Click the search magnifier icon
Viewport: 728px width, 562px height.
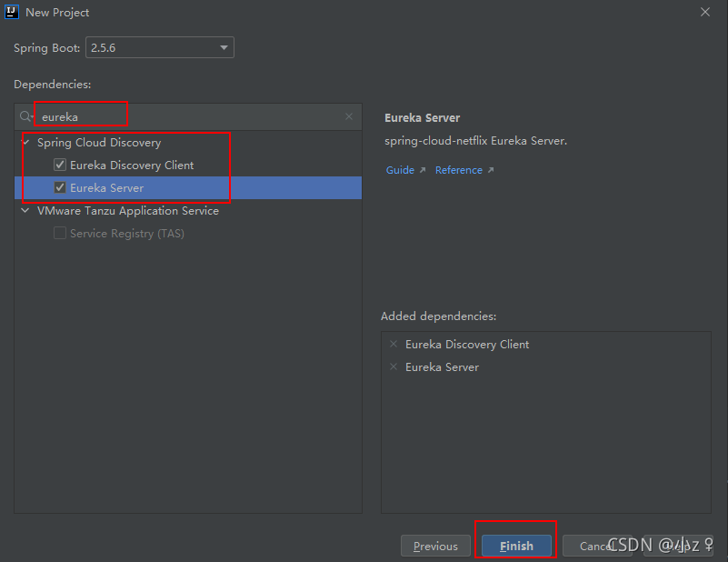[26, 116]
